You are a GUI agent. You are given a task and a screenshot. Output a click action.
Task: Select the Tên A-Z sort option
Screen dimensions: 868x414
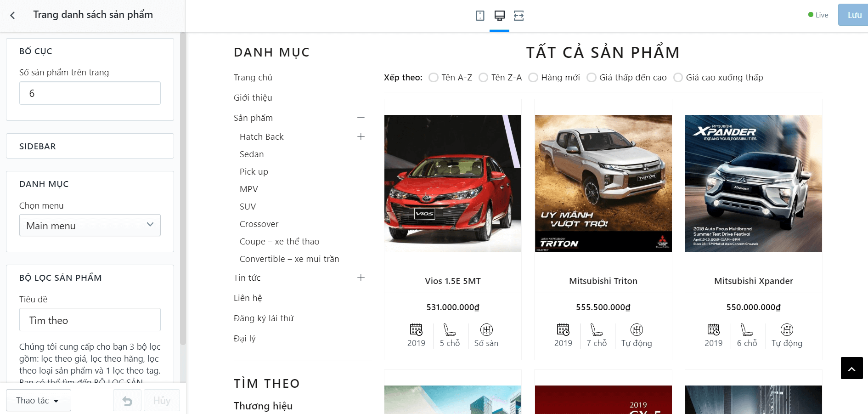point(433,78)
